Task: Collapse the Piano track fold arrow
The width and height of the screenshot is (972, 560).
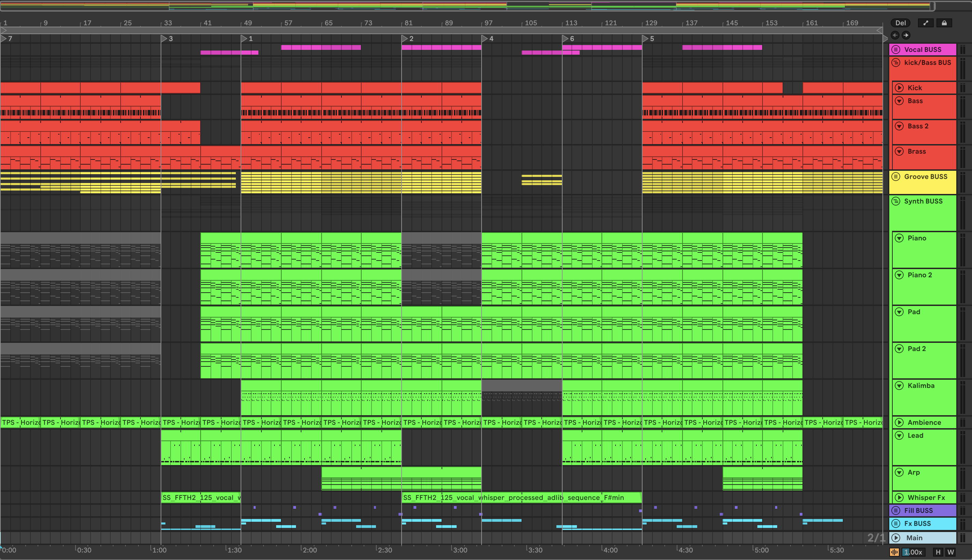Action: coord(899,238)
